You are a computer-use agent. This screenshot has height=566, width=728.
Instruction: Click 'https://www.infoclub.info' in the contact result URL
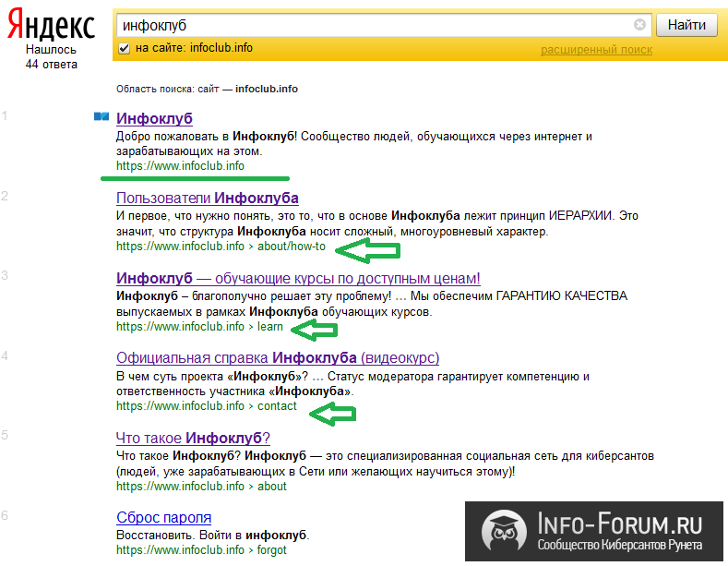click(x=180, y=406)
